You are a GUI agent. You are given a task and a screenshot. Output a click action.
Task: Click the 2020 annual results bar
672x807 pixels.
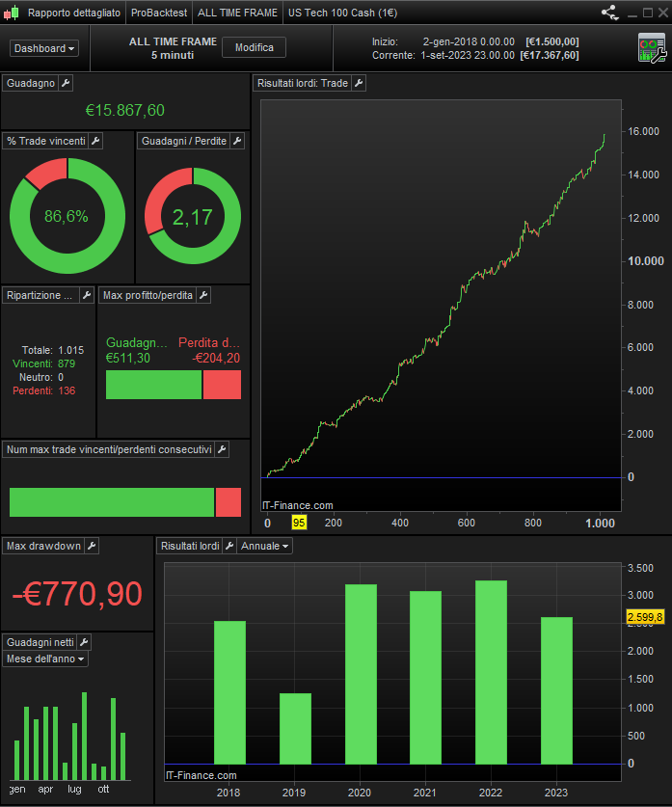tap(361, 674)
